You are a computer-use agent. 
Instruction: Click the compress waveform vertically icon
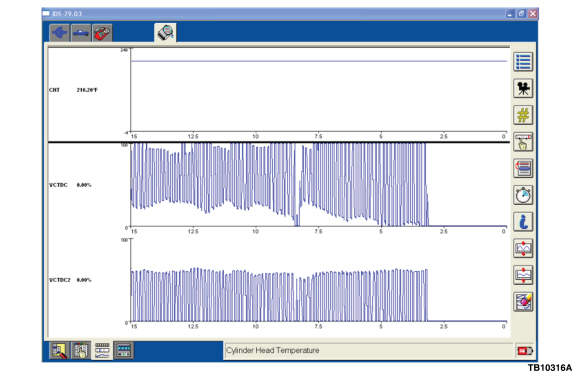click(x=523, y=275)
